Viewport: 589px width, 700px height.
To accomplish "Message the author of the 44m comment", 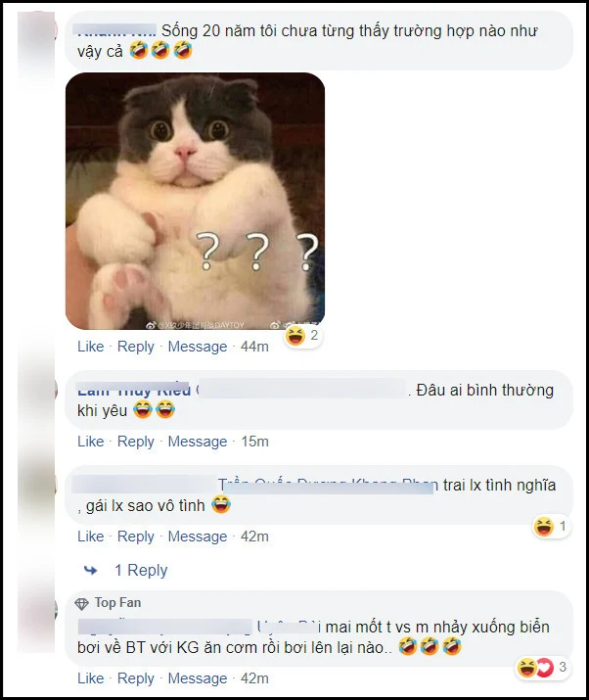I will click(198, 347).
